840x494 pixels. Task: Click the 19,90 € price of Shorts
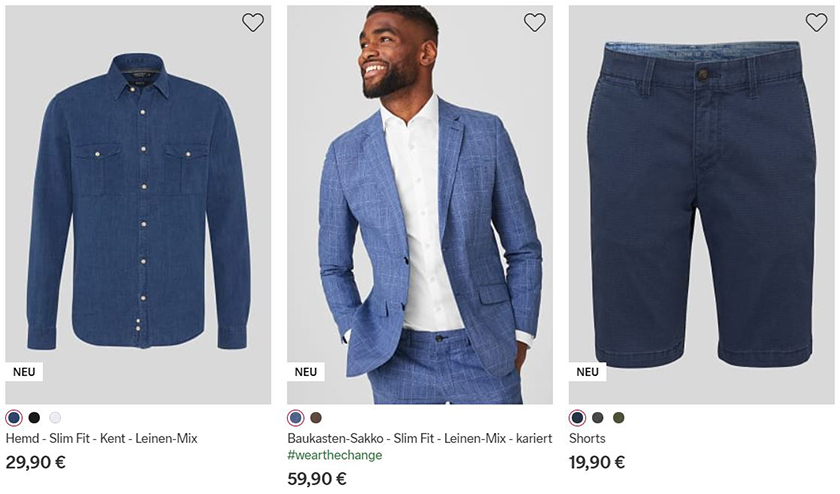[x=597, y=462]
